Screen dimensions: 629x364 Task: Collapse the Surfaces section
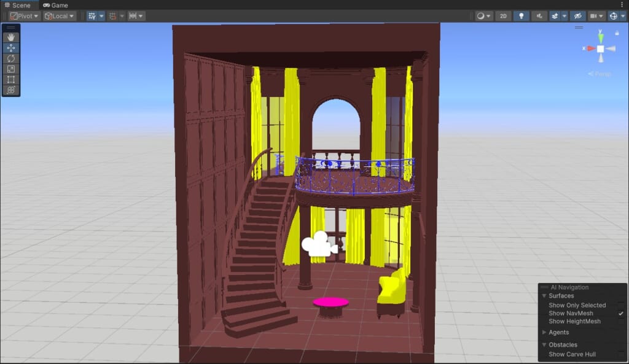click(x=544, y=296)
